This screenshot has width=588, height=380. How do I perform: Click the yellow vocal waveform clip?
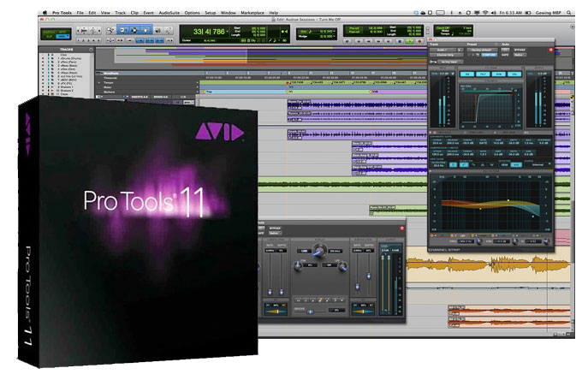[488, 264]
